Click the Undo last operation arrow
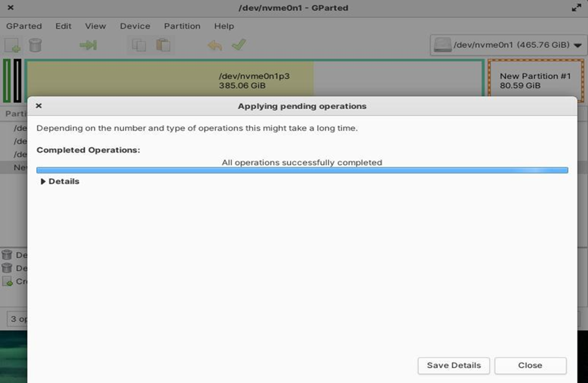This screenshot has height=383, width=588. click(215, 45)
